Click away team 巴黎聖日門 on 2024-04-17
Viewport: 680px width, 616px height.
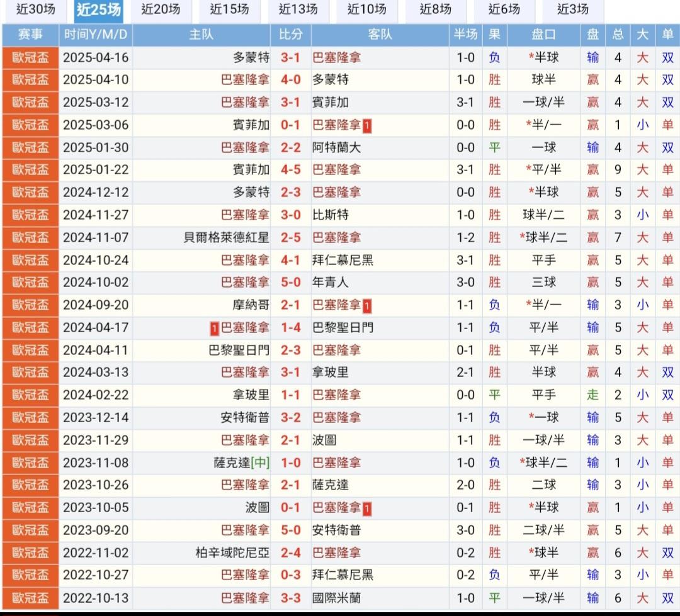[x=343, y=327]
